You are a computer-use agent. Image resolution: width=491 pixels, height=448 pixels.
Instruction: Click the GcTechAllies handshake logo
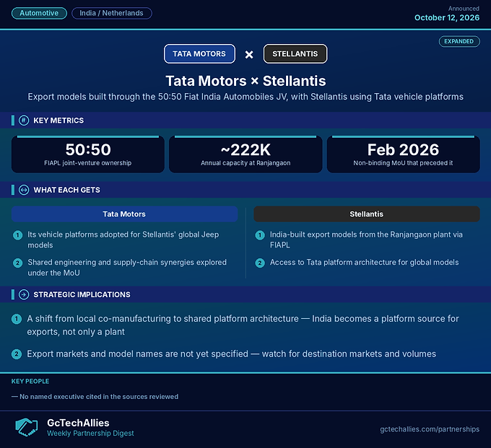(x=27, y=427)
